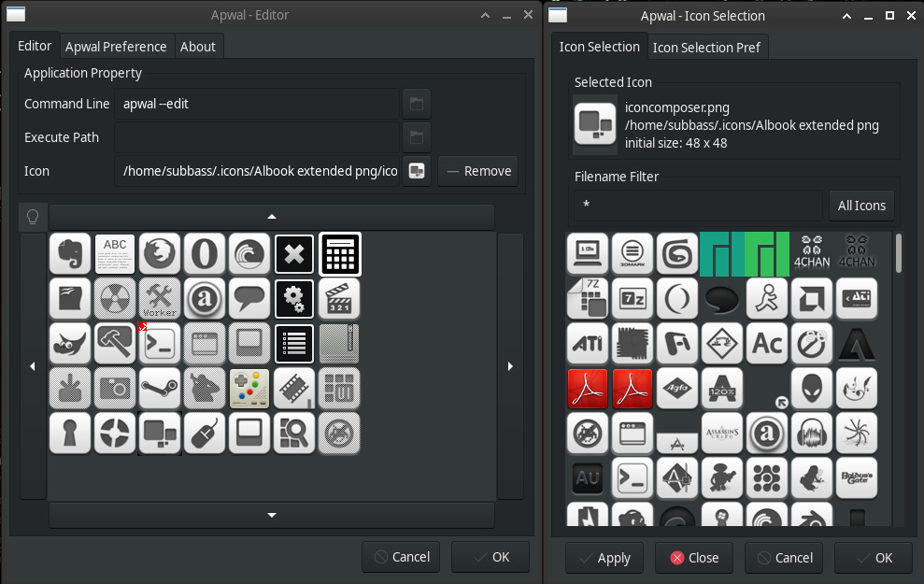
Task: Select the Steam icon in editor grid
Action: [160, 389]
